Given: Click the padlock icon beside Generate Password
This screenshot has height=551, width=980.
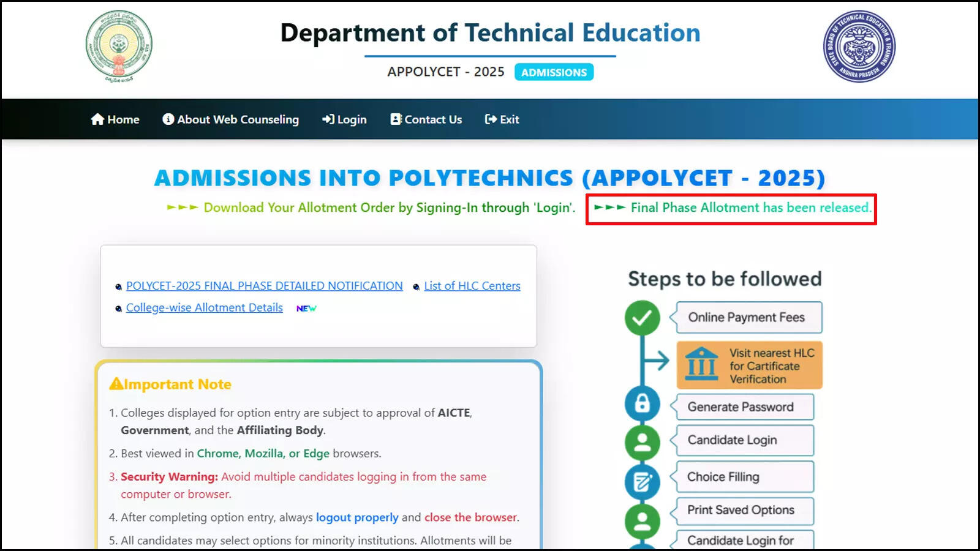Looking at the screenshot, I should click(642, 403).
